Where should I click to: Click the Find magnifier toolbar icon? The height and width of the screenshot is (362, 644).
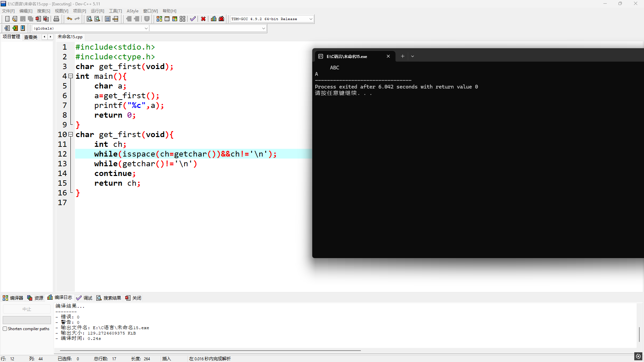click(89, 19)
